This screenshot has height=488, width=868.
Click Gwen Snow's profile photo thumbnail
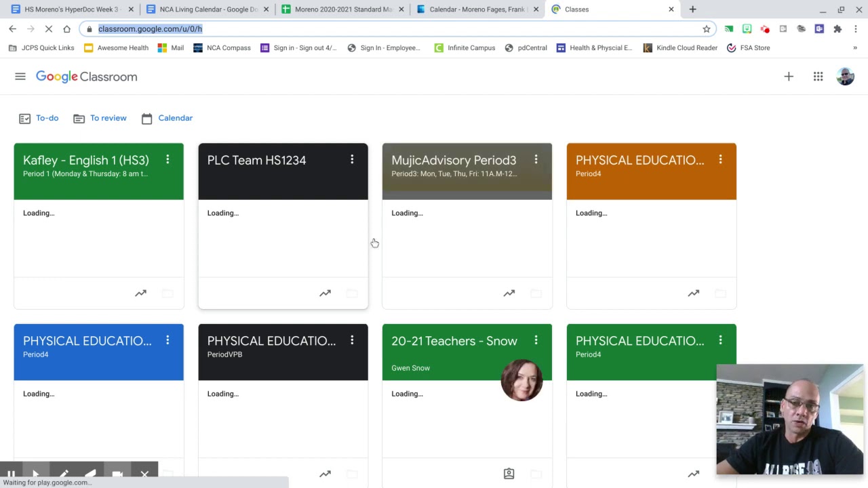point(521,380)
